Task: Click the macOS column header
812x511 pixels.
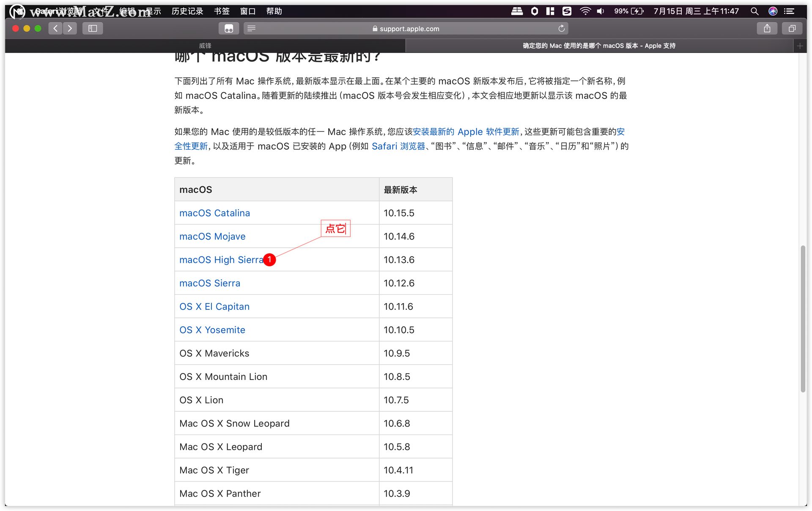Action: coord(277,189)
